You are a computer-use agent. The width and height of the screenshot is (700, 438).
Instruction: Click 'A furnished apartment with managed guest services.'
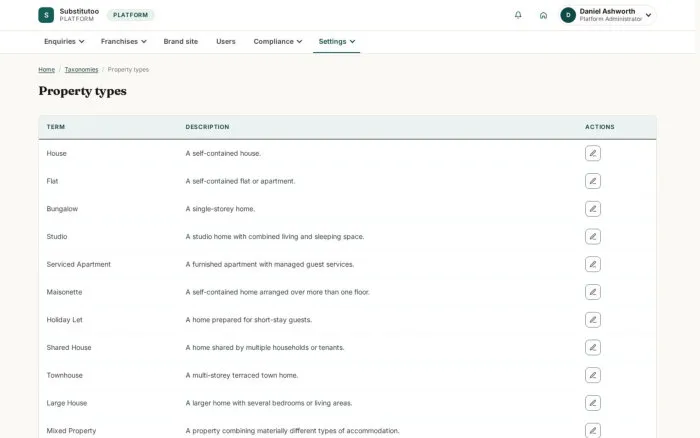pos(270,264)
